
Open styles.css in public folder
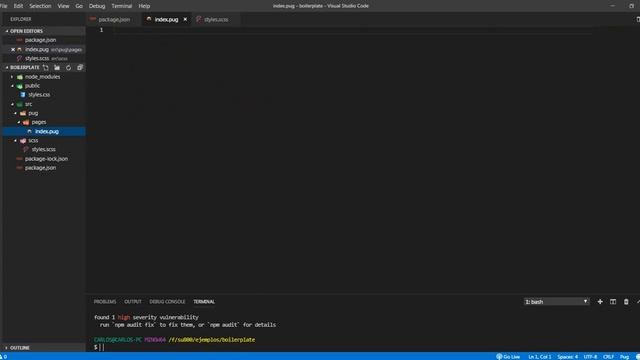[x=39, y=95]
